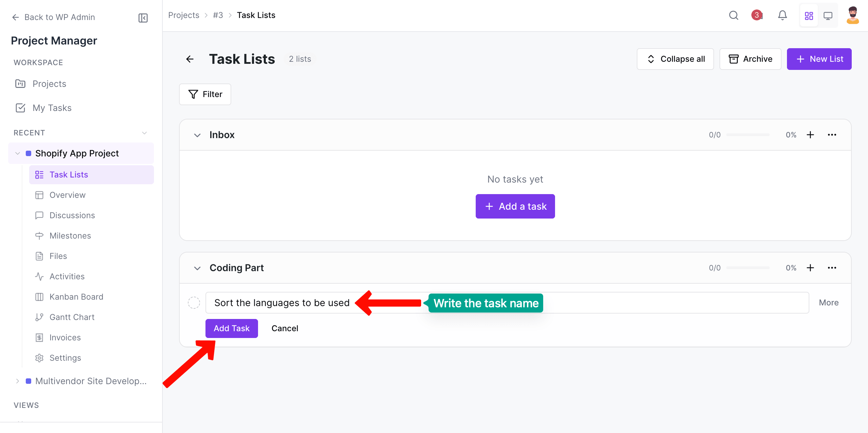Open the Milestones section
Viewport: 868px width, 433px height.
[x=70, y=236]
